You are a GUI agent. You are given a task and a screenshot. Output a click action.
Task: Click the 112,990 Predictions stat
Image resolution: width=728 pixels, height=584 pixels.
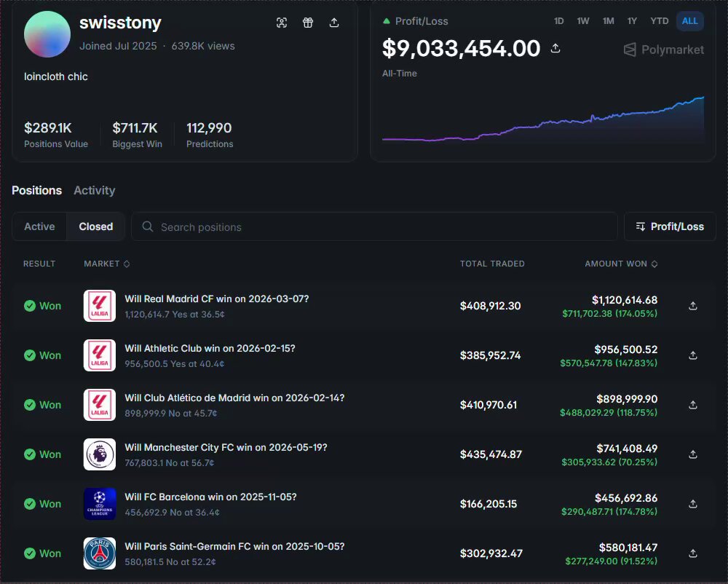pos(210,135)
